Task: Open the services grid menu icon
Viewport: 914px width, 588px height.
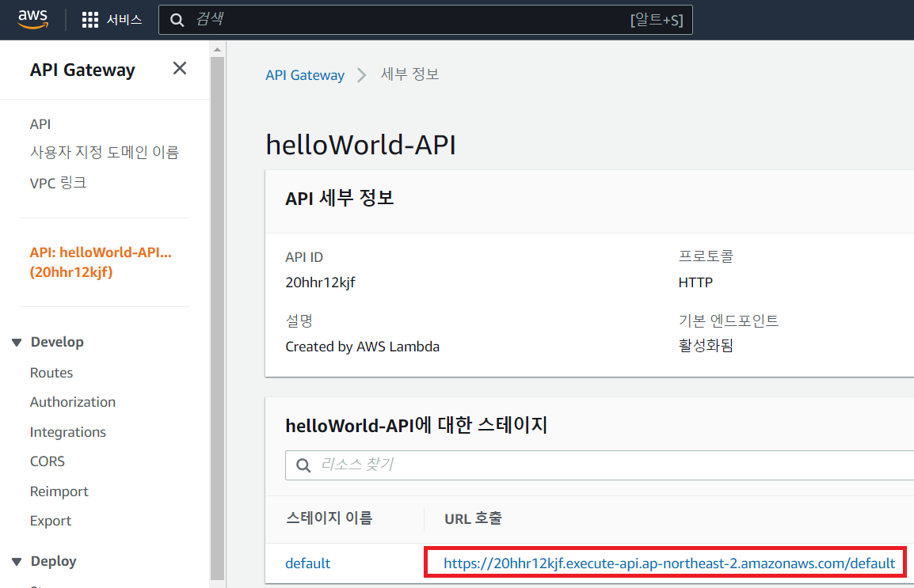Action: tap(89, 20)
